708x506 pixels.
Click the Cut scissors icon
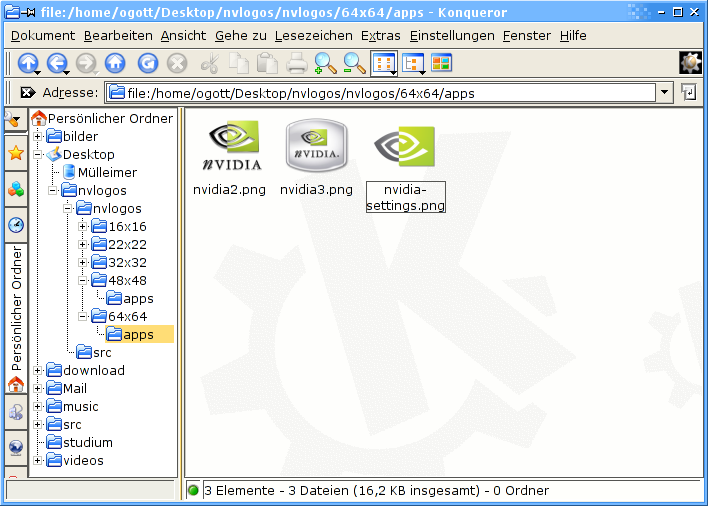click(210, 63)
